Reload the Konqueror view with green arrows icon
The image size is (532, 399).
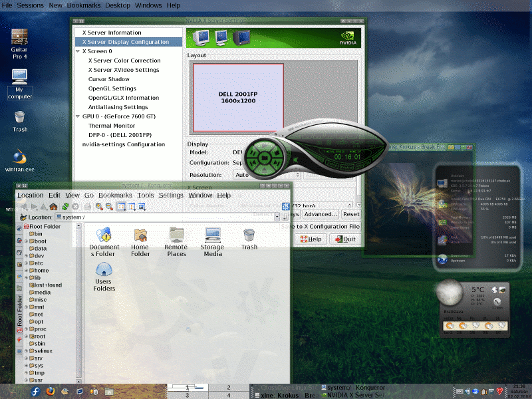pos(65,206)
